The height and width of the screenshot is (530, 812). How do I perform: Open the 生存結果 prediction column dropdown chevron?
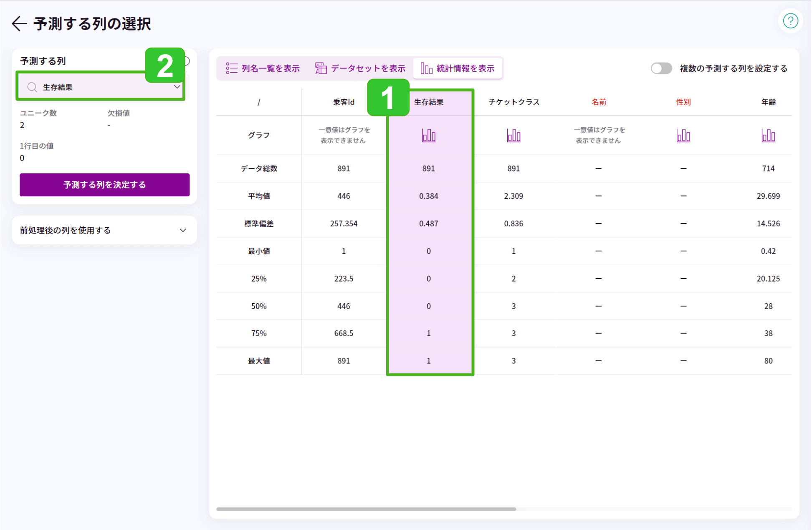click(177, 87)
